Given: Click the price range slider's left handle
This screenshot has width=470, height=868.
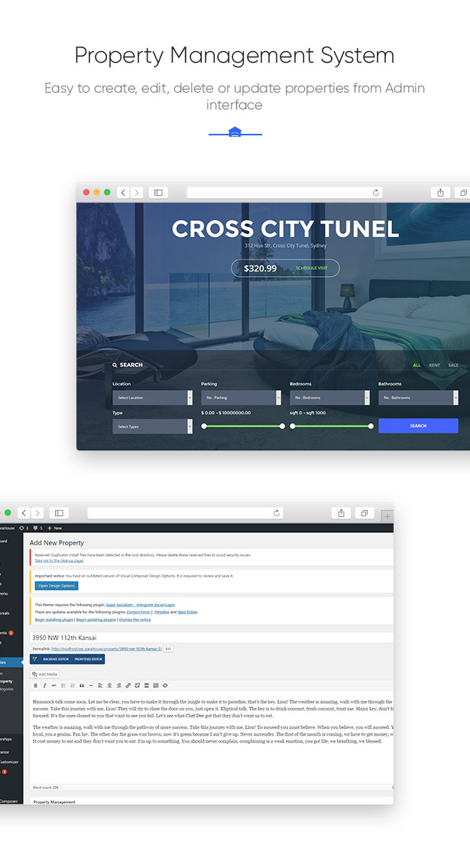Looking at the screenshot, I should (x=204, y=426).
